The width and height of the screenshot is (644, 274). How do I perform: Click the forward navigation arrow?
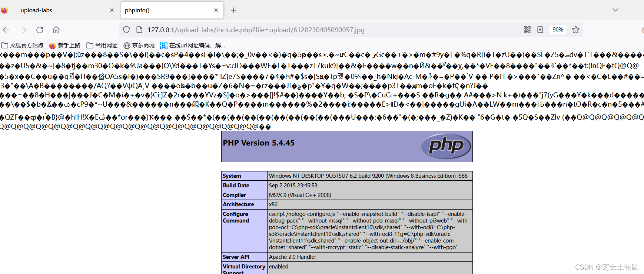[23, 30]
